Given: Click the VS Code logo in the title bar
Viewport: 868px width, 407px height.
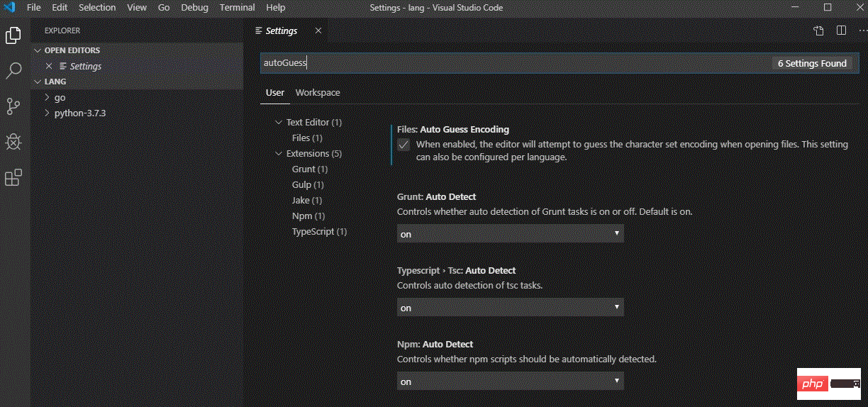Looking at the screenshot, I should pos(9,7).
